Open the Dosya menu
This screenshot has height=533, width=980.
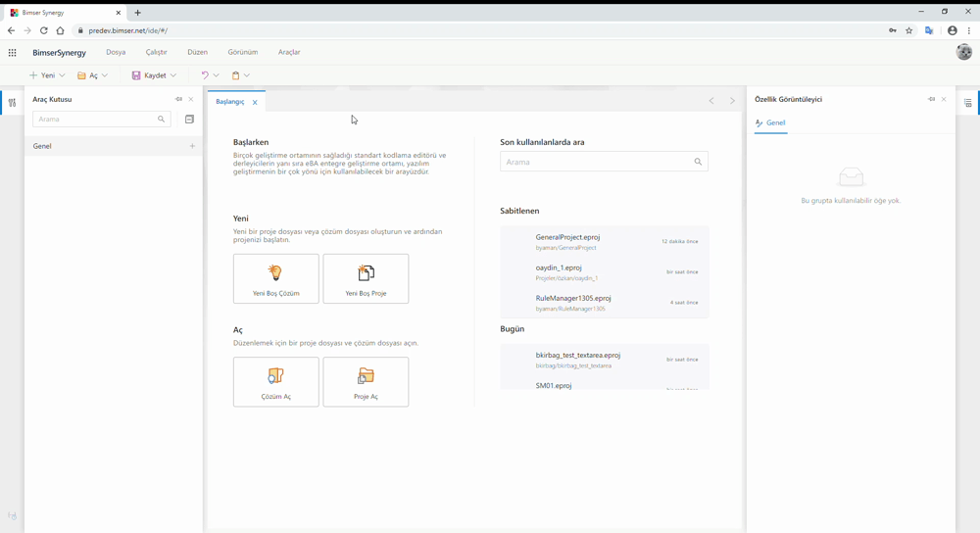coord(116,52)
